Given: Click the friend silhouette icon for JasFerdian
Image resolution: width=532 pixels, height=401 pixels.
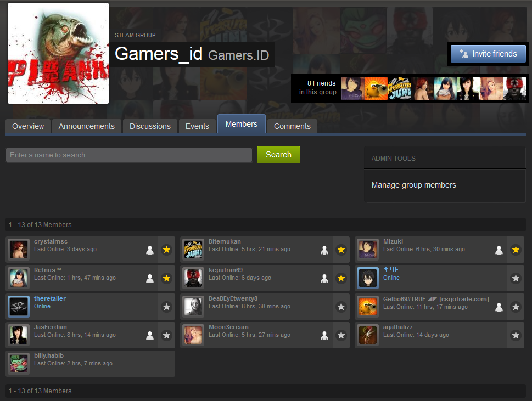Looking at the screenshot, I should pos(150,335).
